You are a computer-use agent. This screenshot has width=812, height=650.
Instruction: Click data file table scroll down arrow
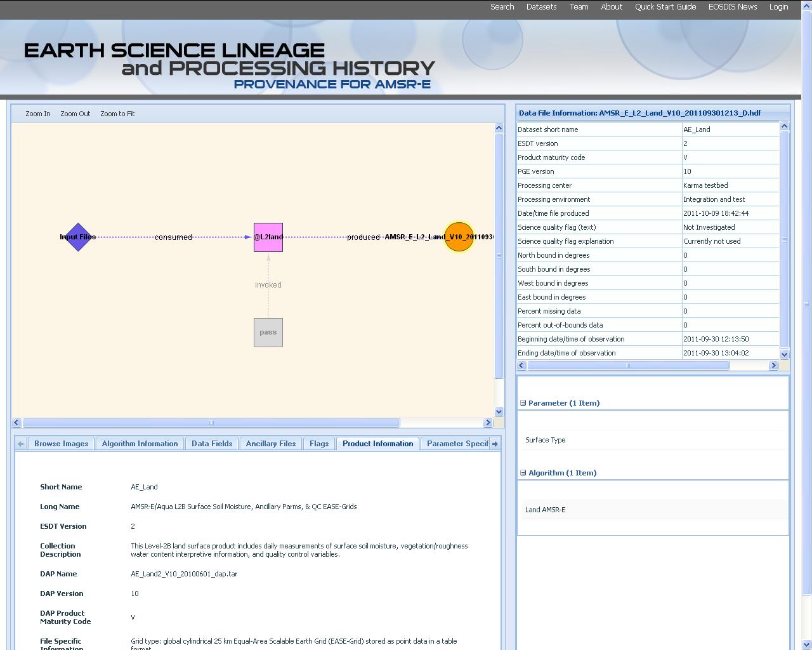click(x=784, y=354)
